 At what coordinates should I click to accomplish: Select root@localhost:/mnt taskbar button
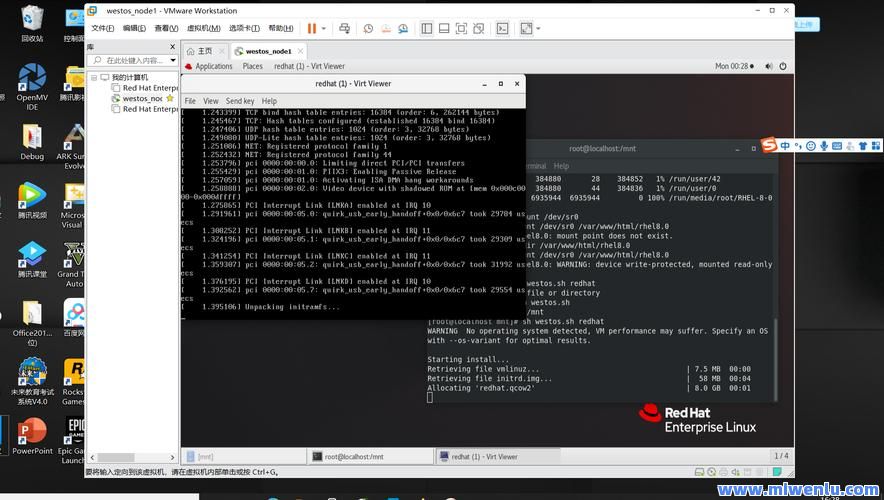(x=371, y=457)
